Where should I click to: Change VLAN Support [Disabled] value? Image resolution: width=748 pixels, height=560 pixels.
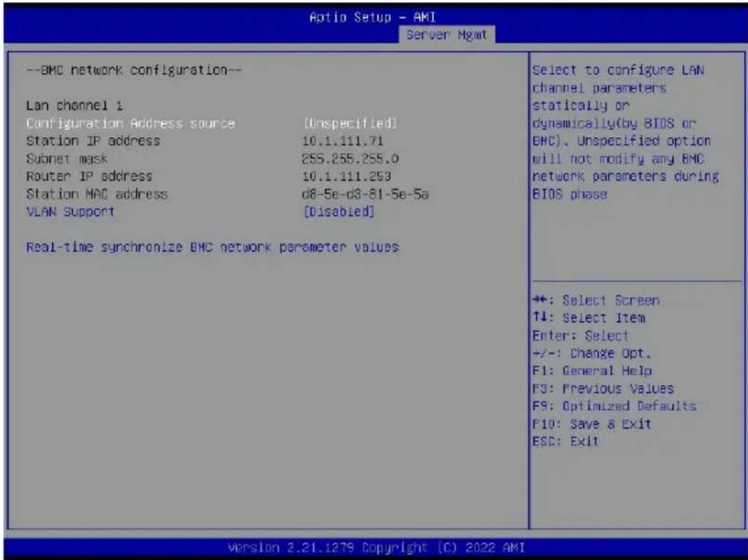pyautogui.click(x=339, y=212)
